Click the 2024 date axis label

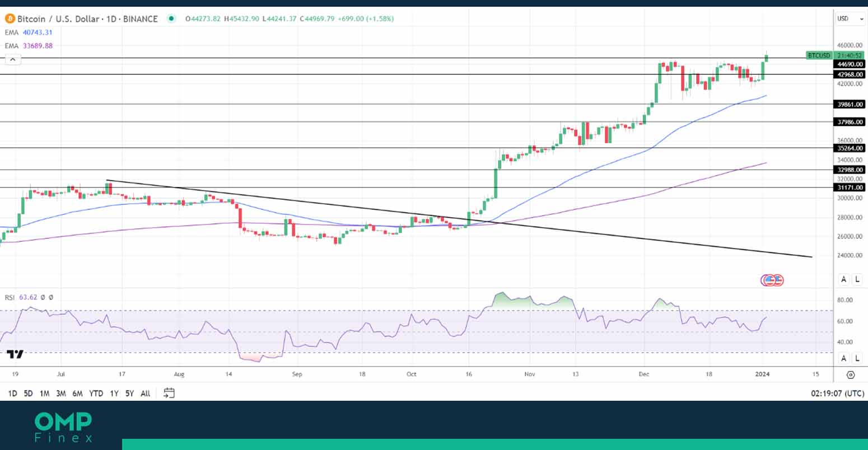763,374
